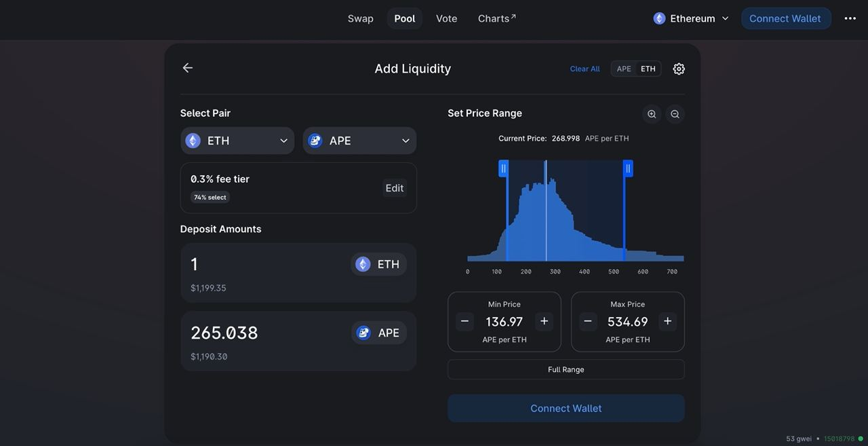The width and height of the screenshot is (868, 446).
Task: Increase the Max Price with plus button
Action: 667,321
